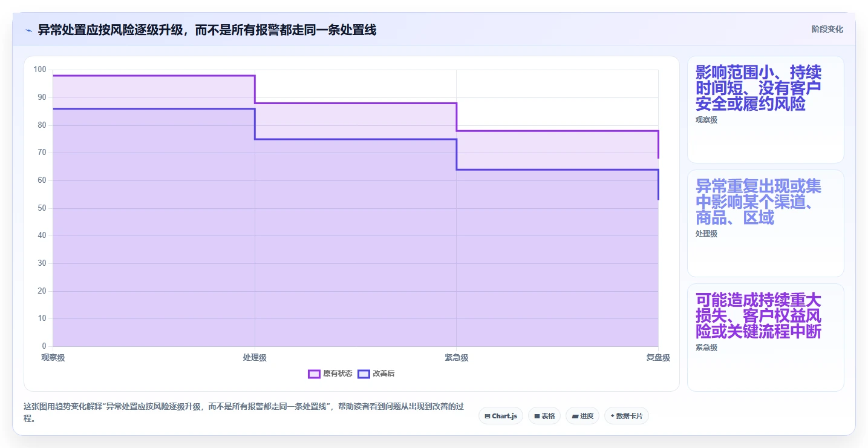Click the 观察级 caption in first card
The height and width of the screenshot is (448, 868).
coord(706,120)
